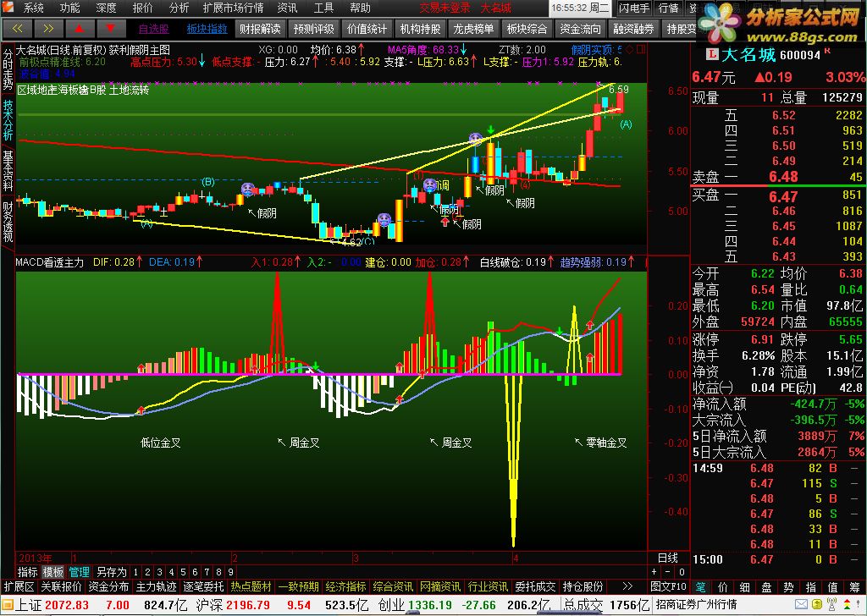Viewport: 867px width, 616px height.
Task: Open the 热点题材 bottom tab
Action: coord(251,586)
